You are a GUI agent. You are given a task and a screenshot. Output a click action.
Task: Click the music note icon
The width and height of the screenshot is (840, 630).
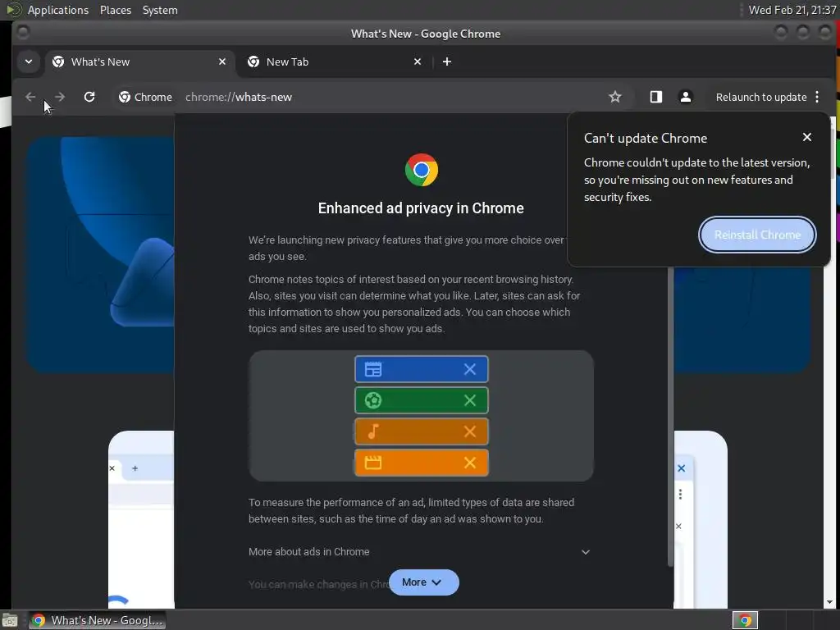click(373, 431)
